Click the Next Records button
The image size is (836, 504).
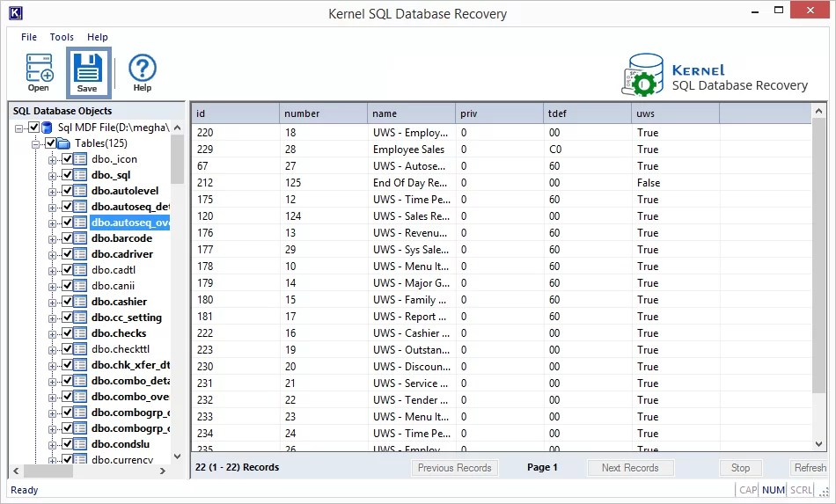[630, 468]
